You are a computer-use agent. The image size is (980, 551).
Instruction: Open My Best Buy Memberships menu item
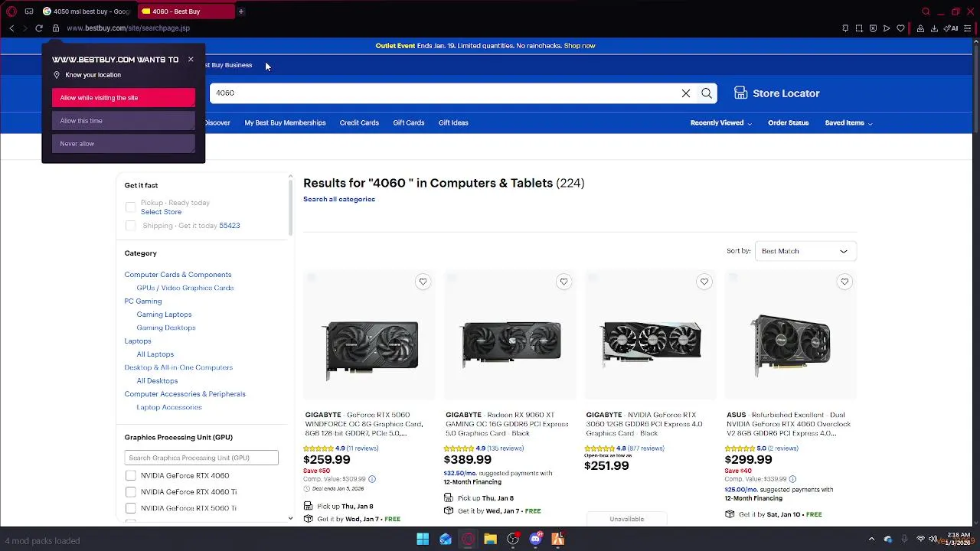(x=285, y=123)
